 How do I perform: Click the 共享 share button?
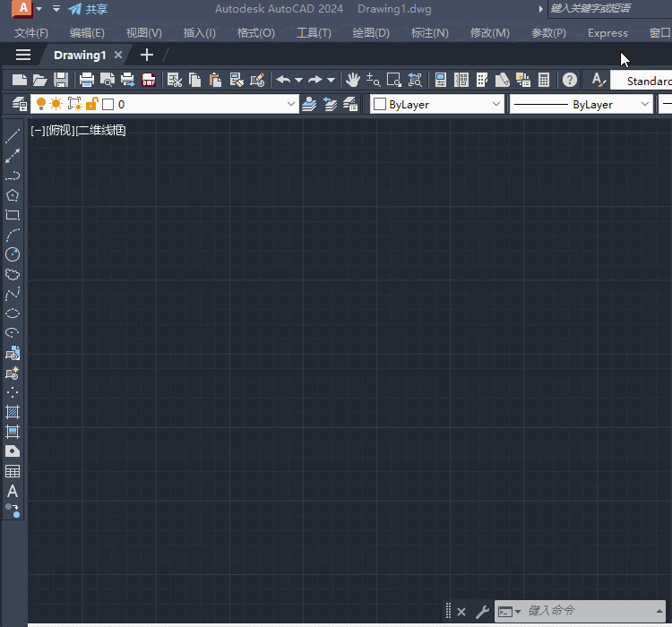[88, 9]
